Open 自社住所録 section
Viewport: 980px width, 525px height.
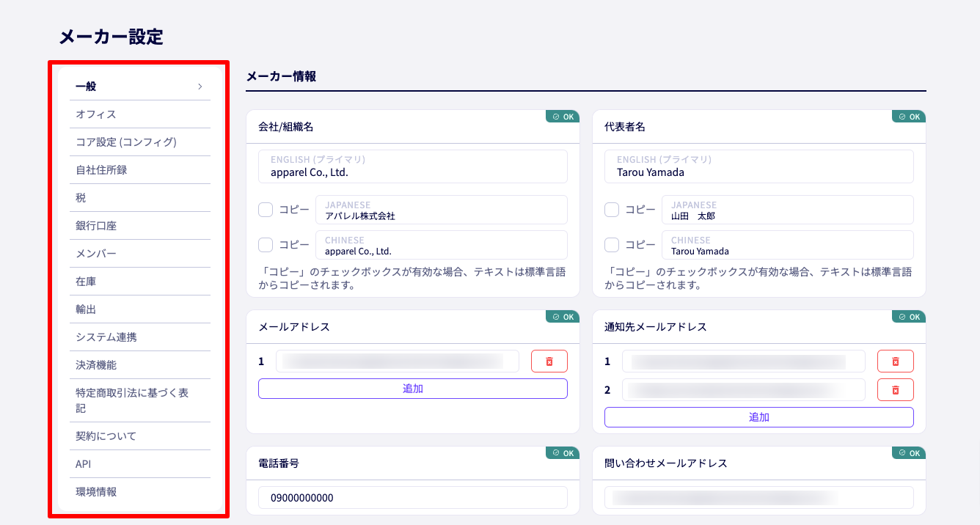click(x=140, y=170)
